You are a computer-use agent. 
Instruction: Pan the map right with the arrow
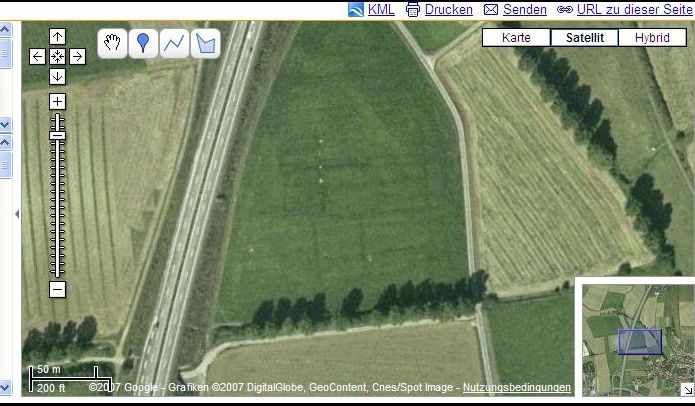tap(78, 57)
